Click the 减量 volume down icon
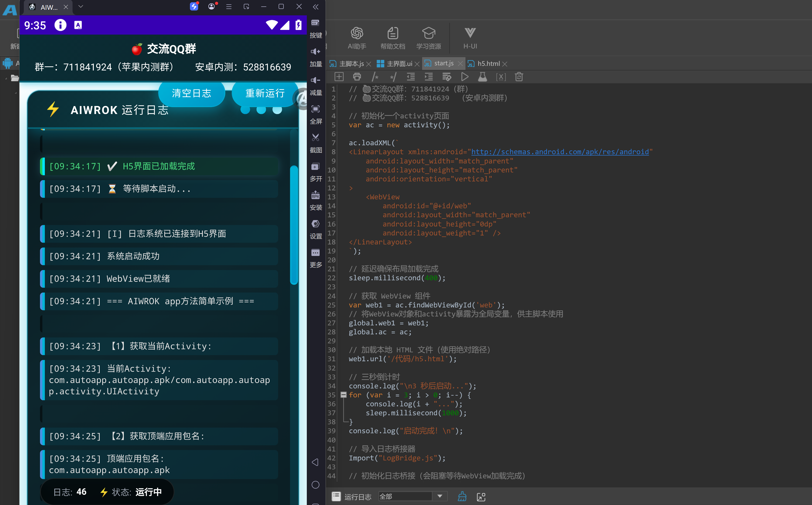 (316, 86)
